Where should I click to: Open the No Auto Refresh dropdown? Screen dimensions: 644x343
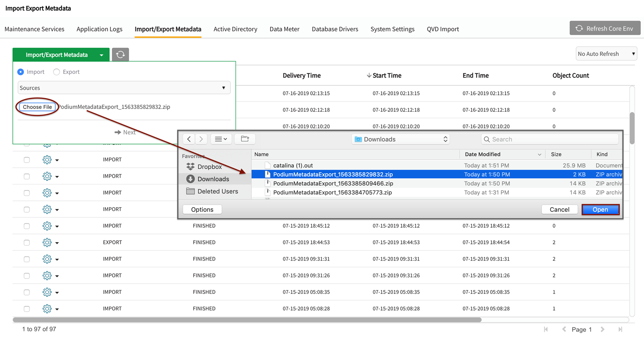(x=606, y=54)
